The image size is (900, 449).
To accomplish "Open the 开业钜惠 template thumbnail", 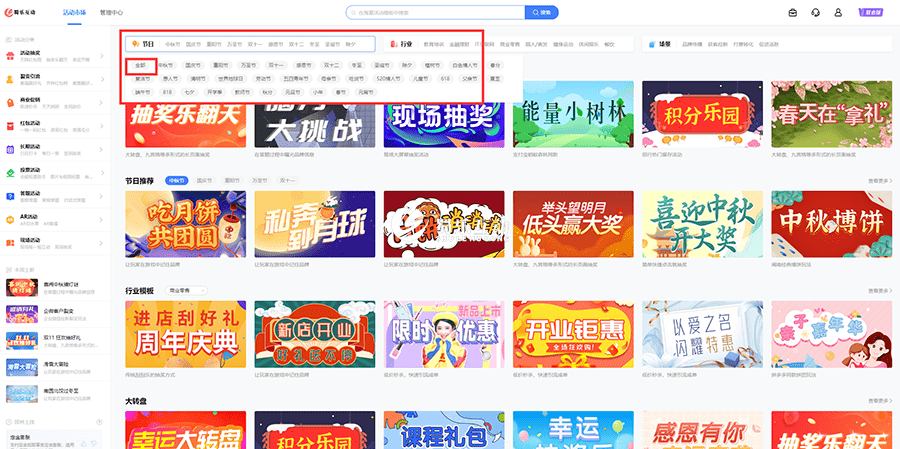I will click(573, 334).
